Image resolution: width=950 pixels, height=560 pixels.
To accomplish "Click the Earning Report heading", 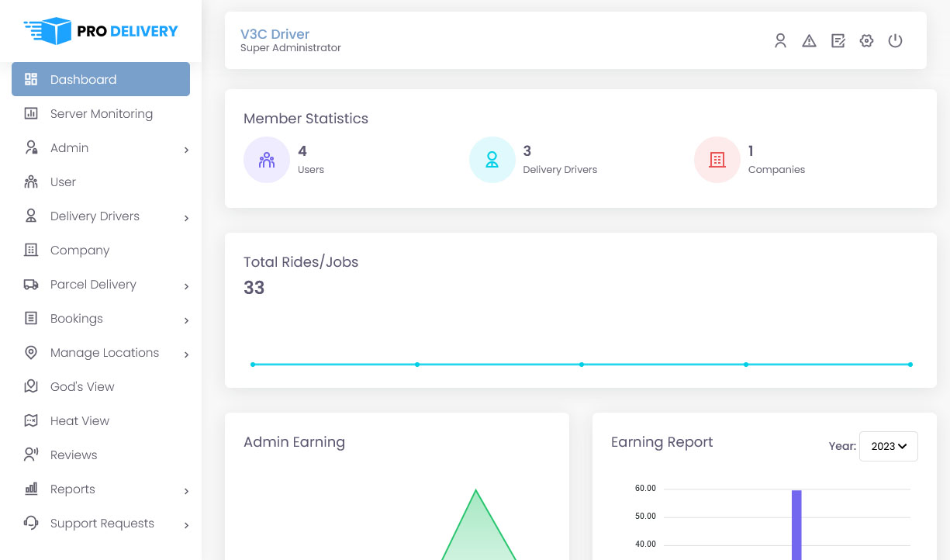I will click(x=662, y=442).
